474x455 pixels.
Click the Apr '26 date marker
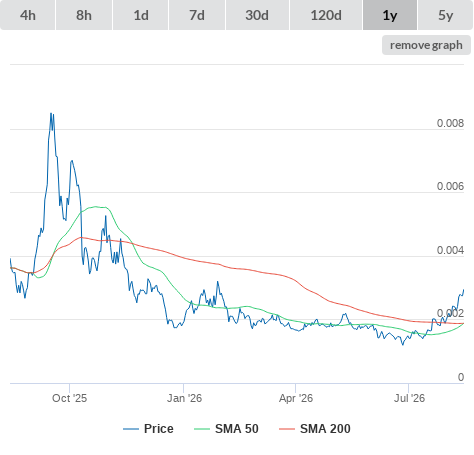pyautogui.click(x=296, y=398)
